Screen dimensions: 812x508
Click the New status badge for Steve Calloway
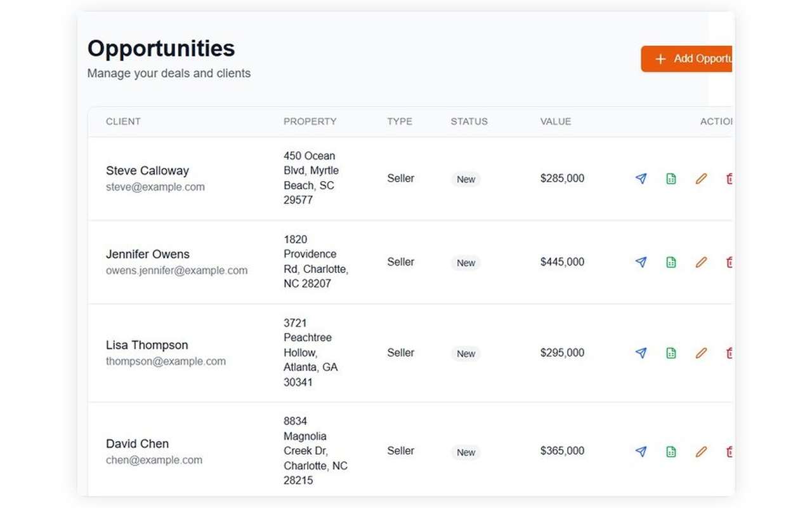[x=466, y=180]
